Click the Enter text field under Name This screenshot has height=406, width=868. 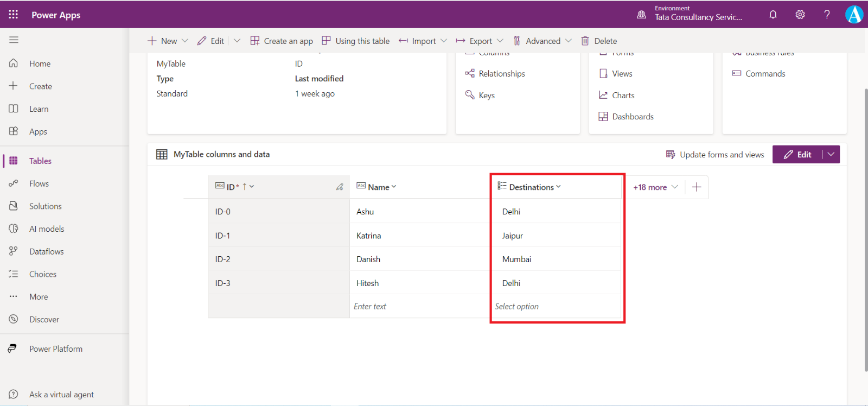pyautogui.click(x=419, y=307)
